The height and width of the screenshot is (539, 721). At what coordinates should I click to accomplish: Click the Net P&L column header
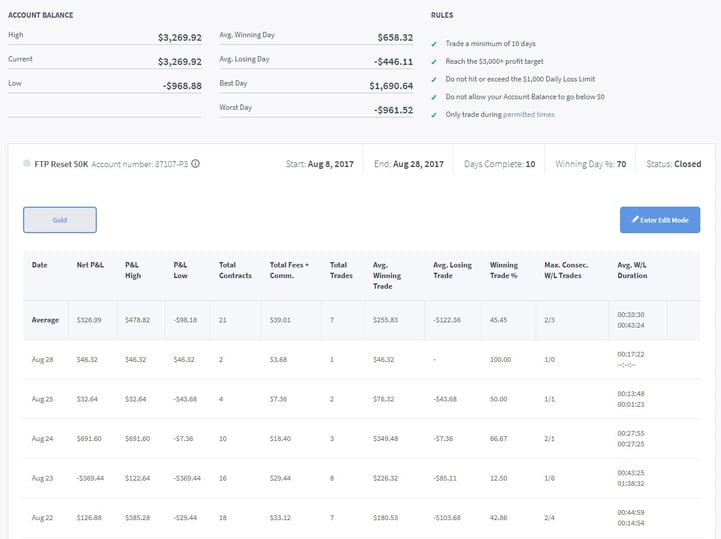tap(90, 265)
